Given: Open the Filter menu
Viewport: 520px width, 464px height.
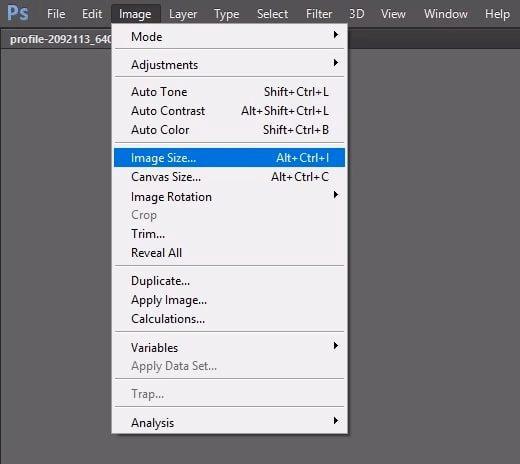Looking at the screenshot, I should pyautogui.click(x=319, y=14).
